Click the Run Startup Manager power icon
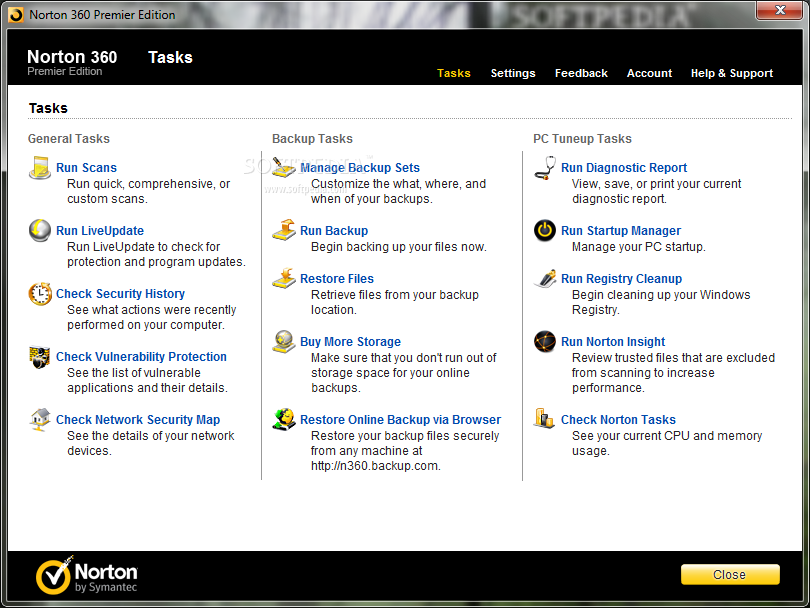Viewport: 810px width, 608px height. click(544, 230)
